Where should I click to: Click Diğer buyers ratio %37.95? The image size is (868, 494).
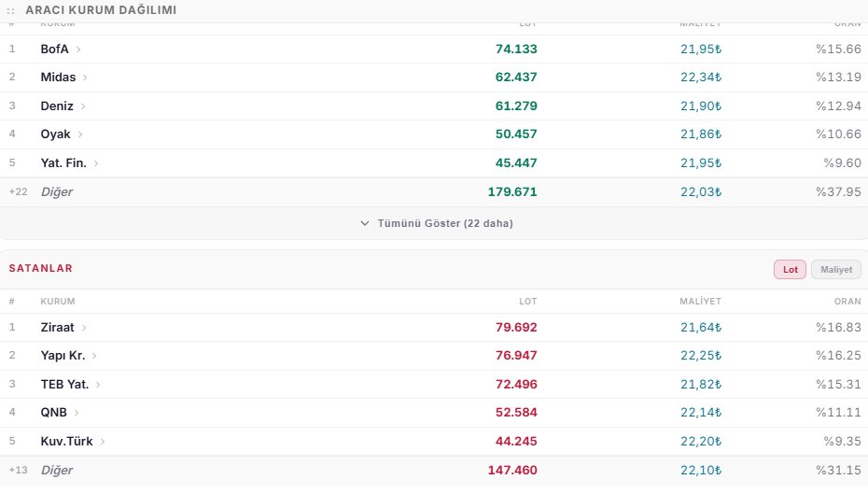pyautogui.click(x=838, y=192)
